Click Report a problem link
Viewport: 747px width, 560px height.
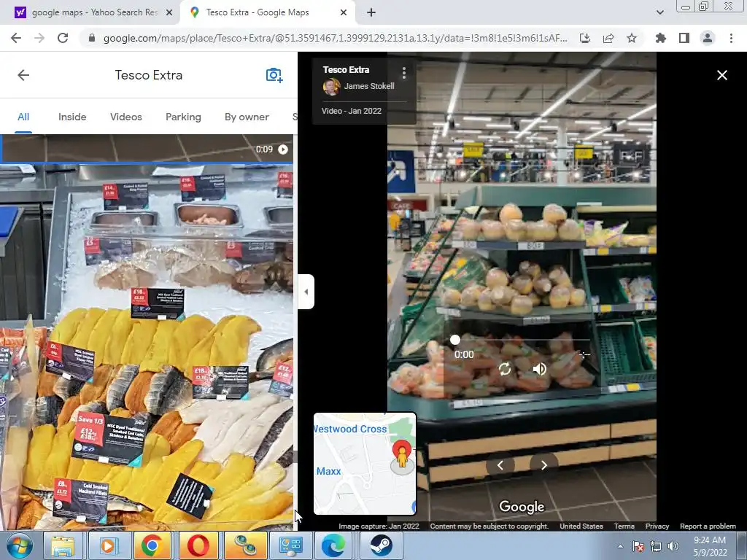point(708,526)
